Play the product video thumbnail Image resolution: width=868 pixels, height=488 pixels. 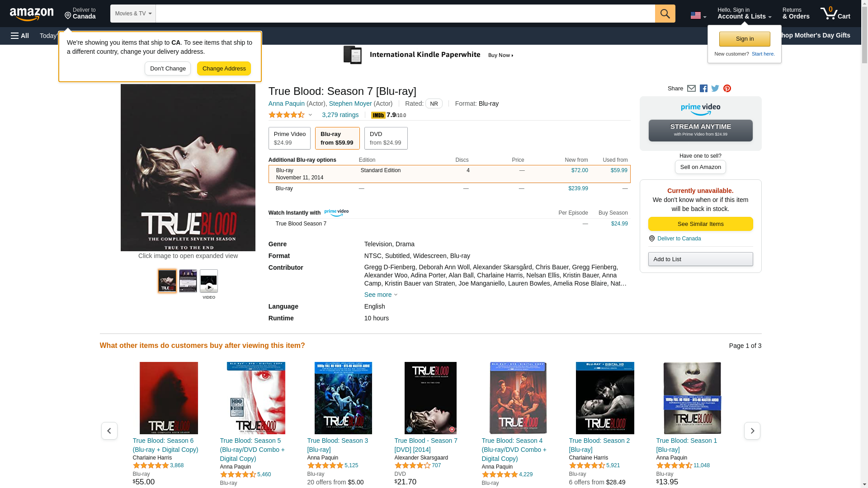tap(209, 282)
